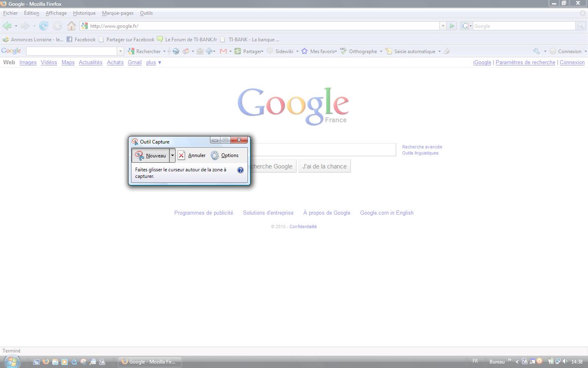588x368 pixels.
Task: Open the Saisie automatique dropdown arrow
Action: tap(439, 51)
